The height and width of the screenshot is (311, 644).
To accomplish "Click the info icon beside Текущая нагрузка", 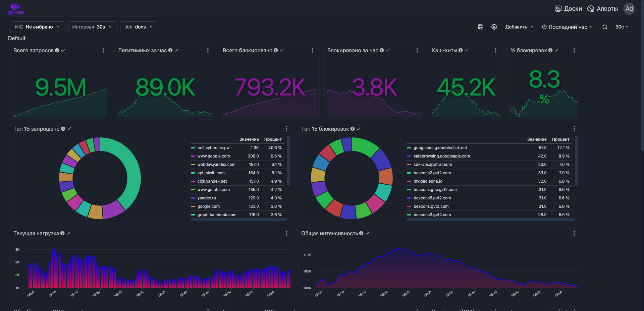I will point(62,233).
